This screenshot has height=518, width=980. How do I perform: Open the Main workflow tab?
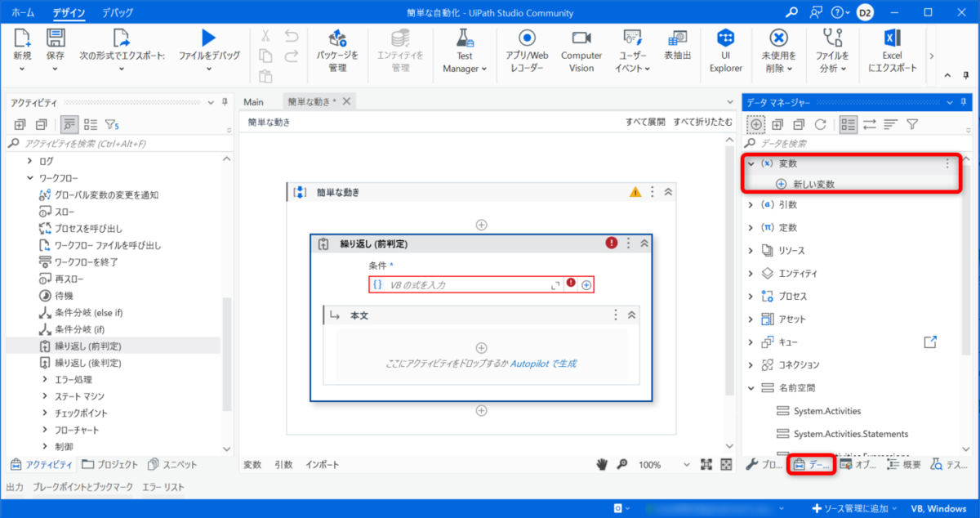[254, 101]
